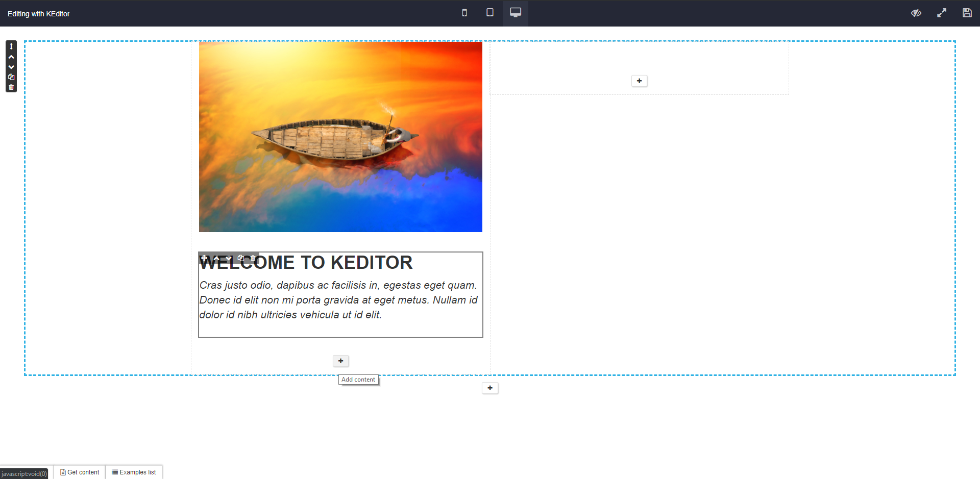
Task: Click the javascript:void(0) status link
Action: (24, 473)
